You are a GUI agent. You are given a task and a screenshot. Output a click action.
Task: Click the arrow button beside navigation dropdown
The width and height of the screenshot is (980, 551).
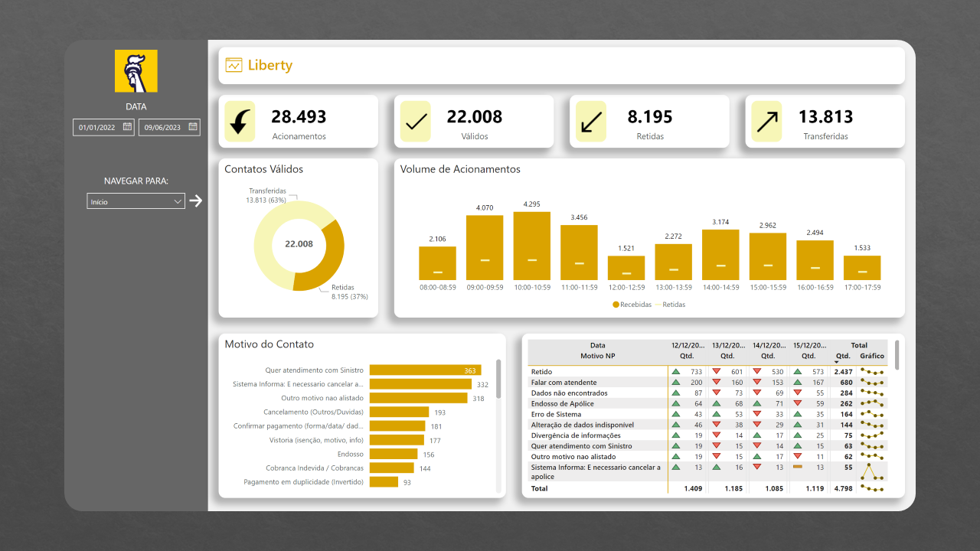tap(196, 201)
